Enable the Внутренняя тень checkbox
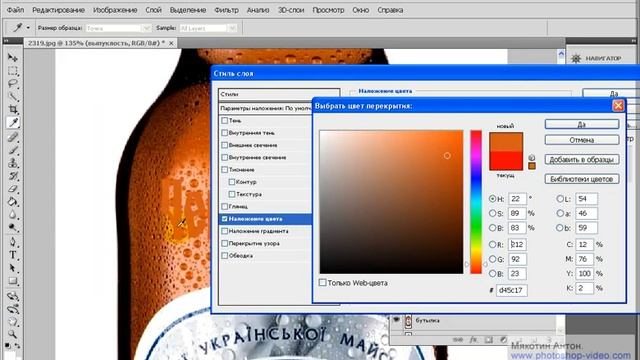The width and height of the screenshot is (640, 360). 224,133
